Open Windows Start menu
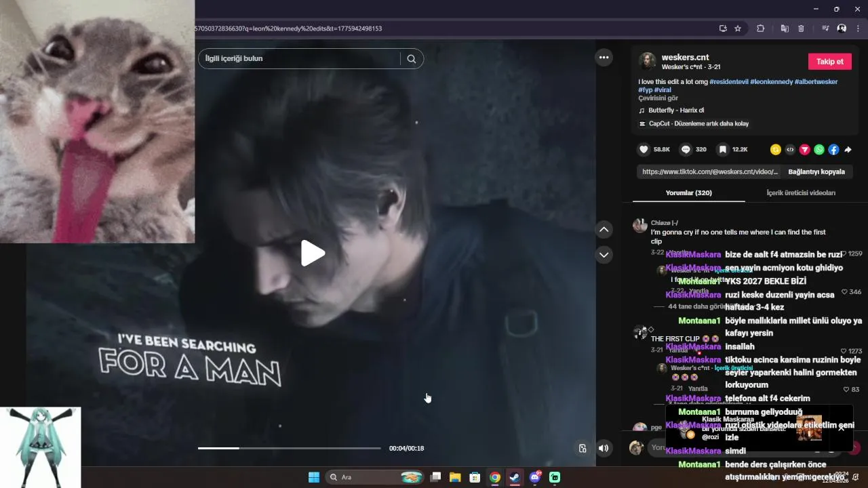Image resolution: width=868 pixels, height=488 pixels. coord(314,477)
